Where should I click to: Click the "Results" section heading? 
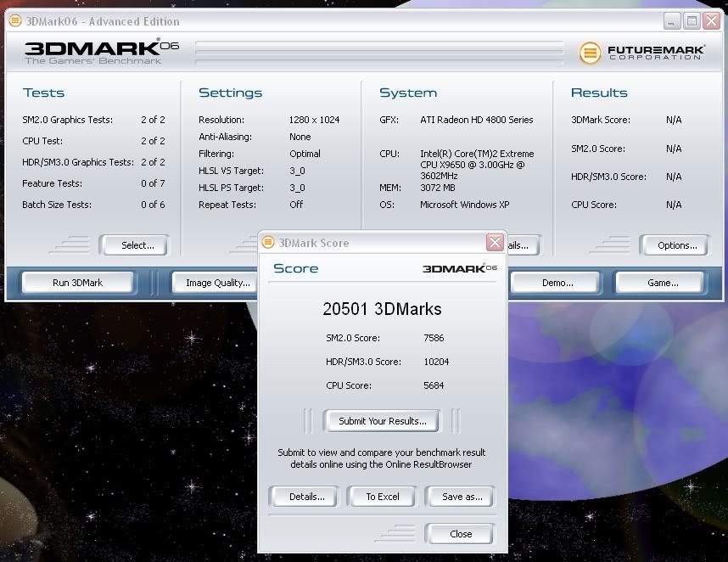click(599, 93)
